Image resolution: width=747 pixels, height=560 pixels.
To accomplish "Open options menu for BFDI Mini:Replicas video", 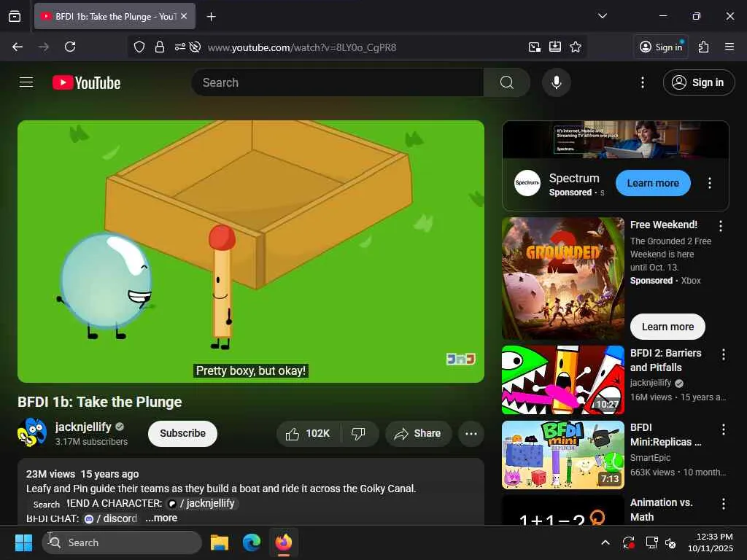I will click(x=723, y=429).
